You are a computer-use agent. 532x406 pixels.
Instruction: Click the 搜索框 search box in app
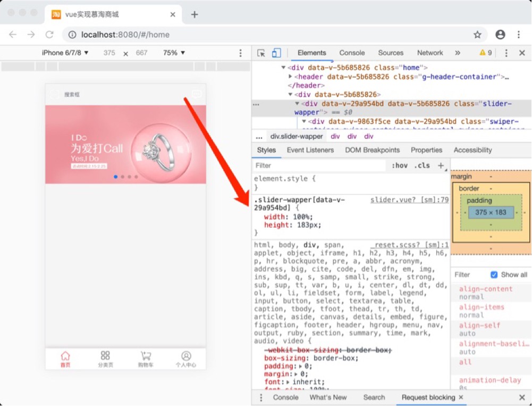(72, 95)
